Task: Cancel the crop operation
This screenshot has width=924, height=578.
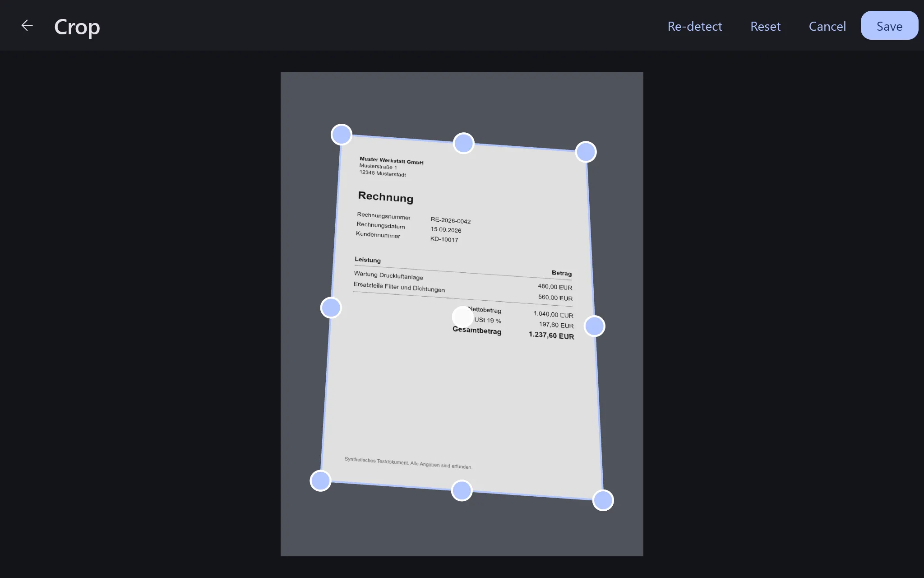Action: coord(827,26)
